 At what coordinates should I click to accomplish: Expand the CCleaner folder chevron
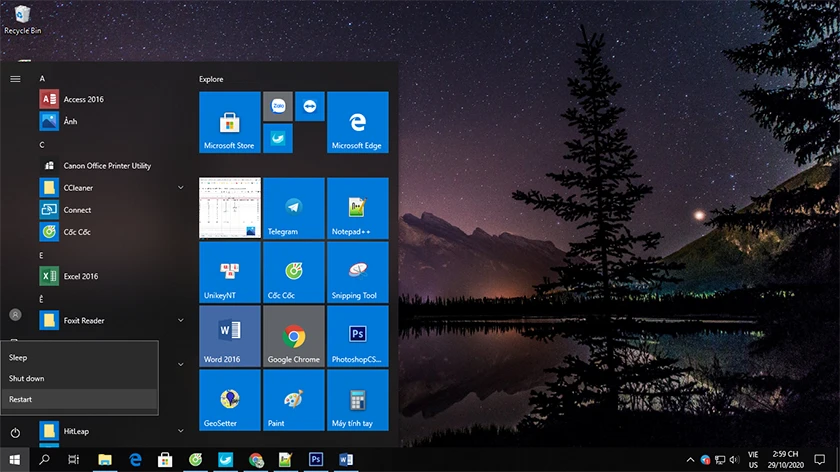pyautogui.click(x=181, y=188)
